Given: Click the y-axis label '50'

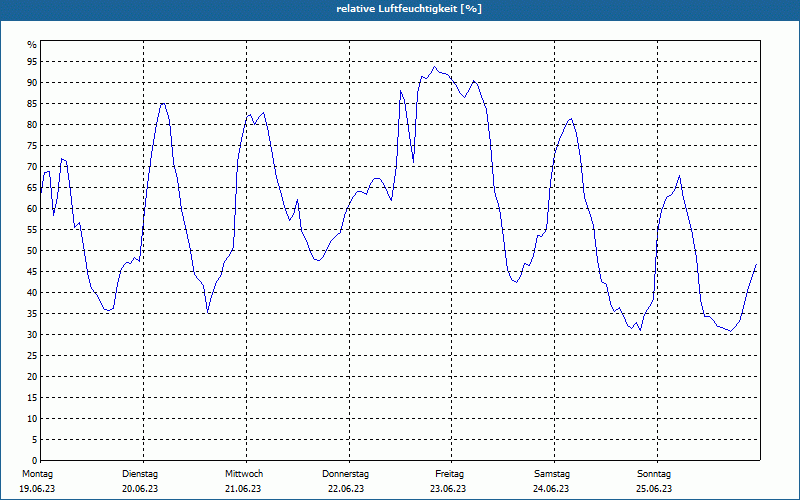Looking at the screenshot, I should click(32, 251).
